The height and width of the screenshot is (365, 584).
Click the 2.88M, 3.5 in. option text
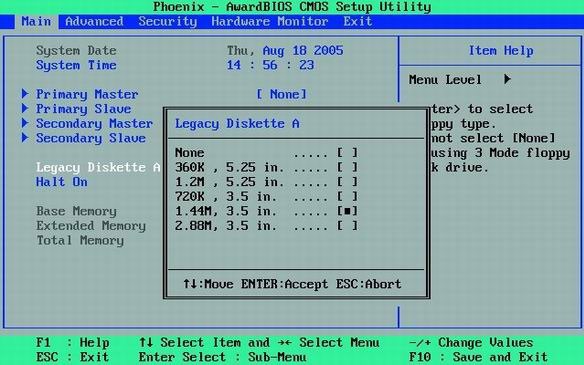pyautogui.click(x=226, y=226)
